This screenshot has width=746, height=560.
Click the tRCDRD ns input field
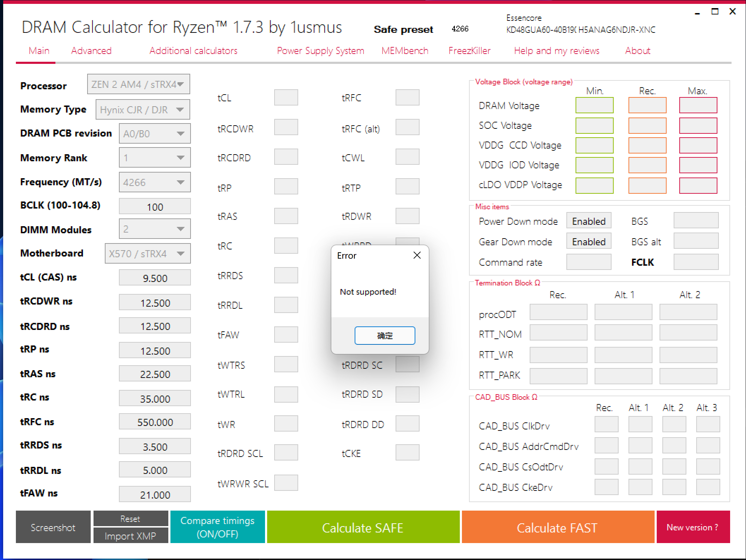click(x=155, y=326)
